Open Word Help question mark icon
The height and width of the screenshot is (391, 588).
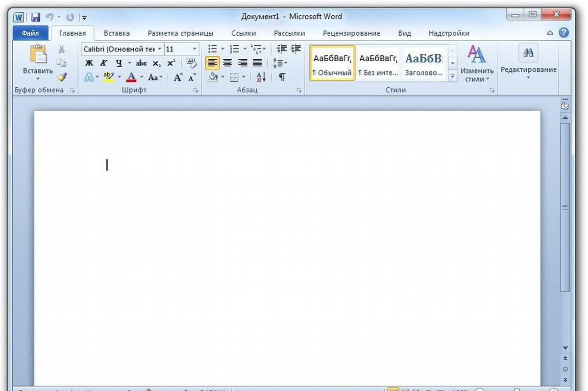[x=564, y=33]
